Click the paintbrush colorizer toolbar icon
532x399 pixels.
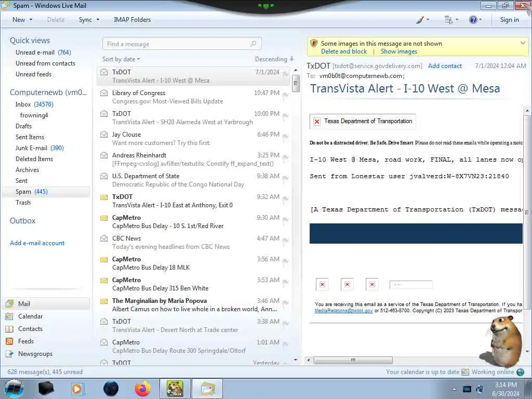pyautogui.click(x=420, y=20)
